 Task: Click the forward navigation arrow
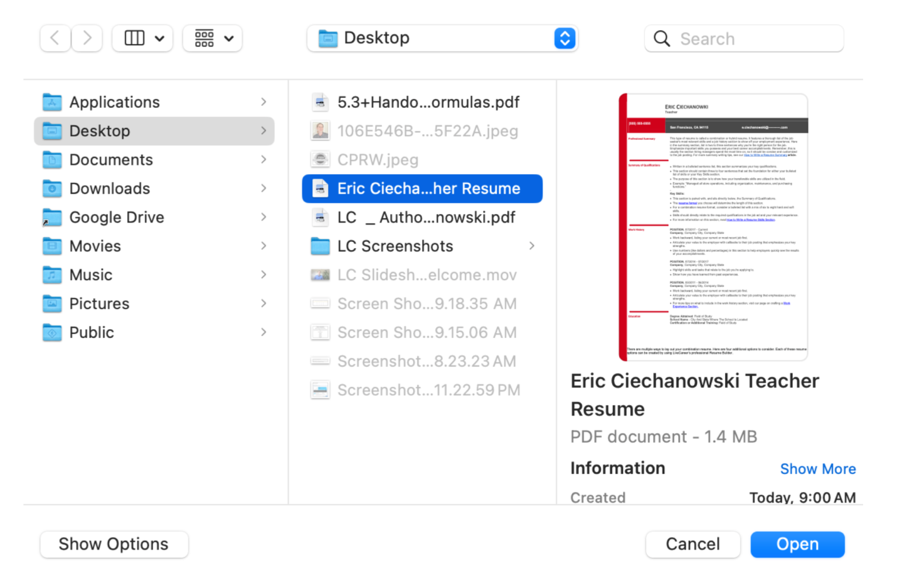[x=87, y=38]
